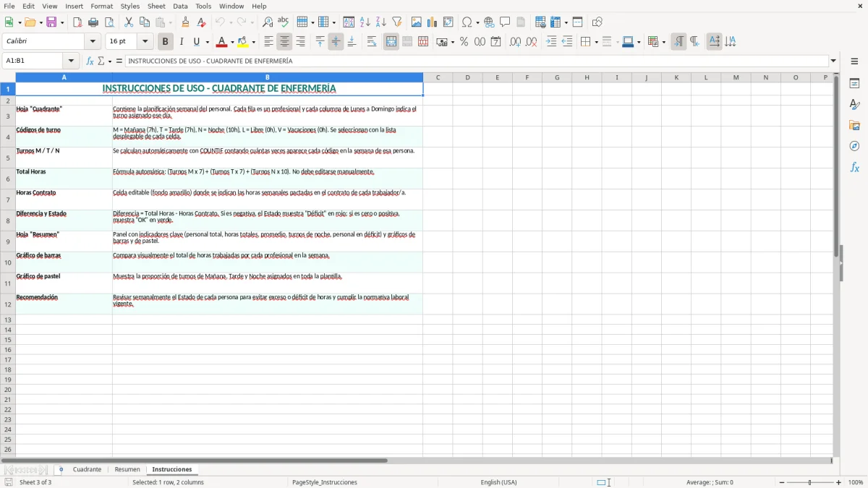
Task: Activate Clone Formatting paintbrush
Action: tap(185, 22)
